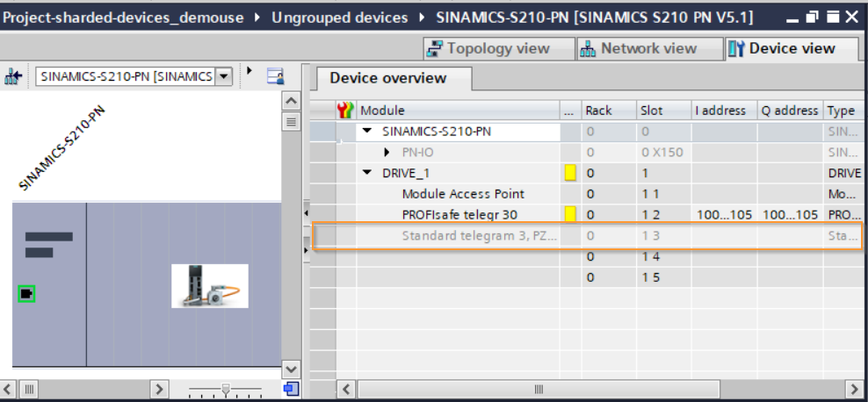The width and height of the screenshot is (868, 402).
Task: Float the editor window using restore icon
Action: click(812, 18)
